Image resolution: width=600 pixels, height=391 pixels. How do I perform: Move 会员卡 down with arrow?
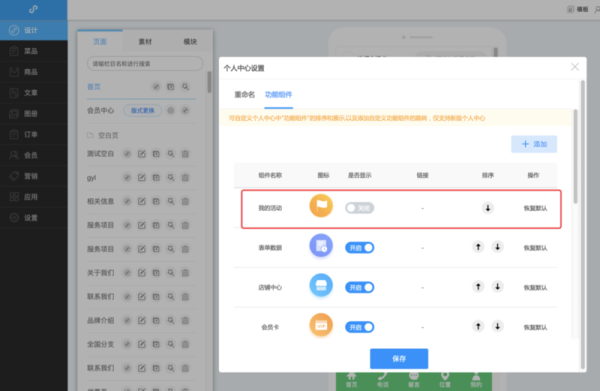(x=497, y=326)
